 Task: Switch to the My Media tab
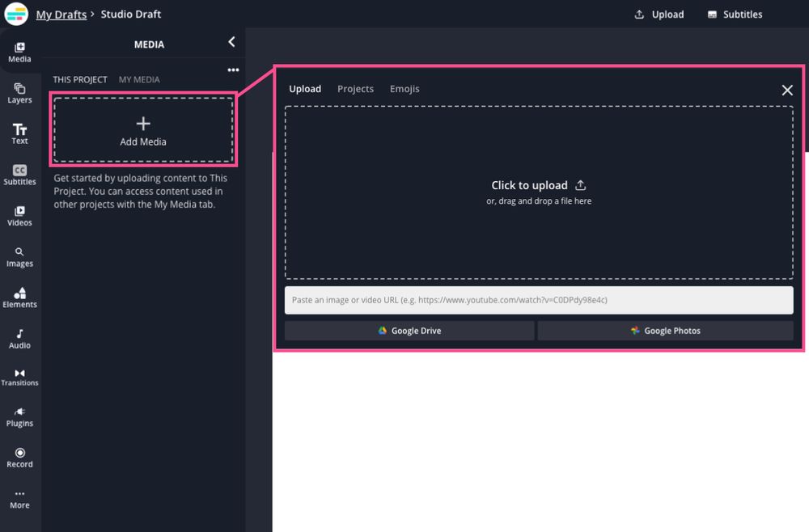point(139,79)
